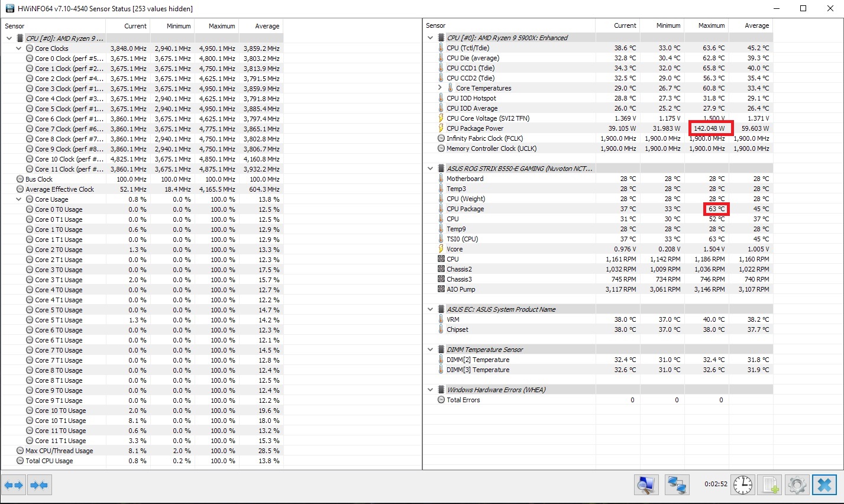
Task: Select the Memory Controller Clock (UCLK) row
Action: [x=598, y=148]
